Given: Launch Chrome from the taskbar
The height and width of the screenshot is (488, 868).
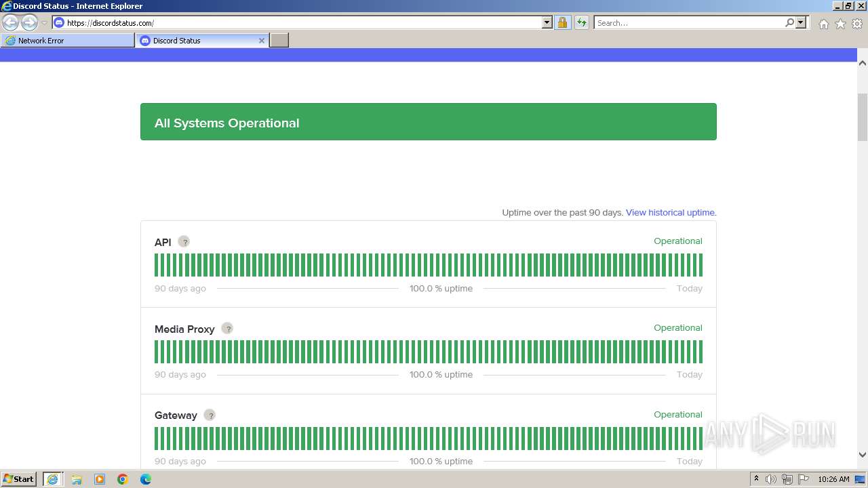Looking at the screenshot, I should [x=123, y=479].
